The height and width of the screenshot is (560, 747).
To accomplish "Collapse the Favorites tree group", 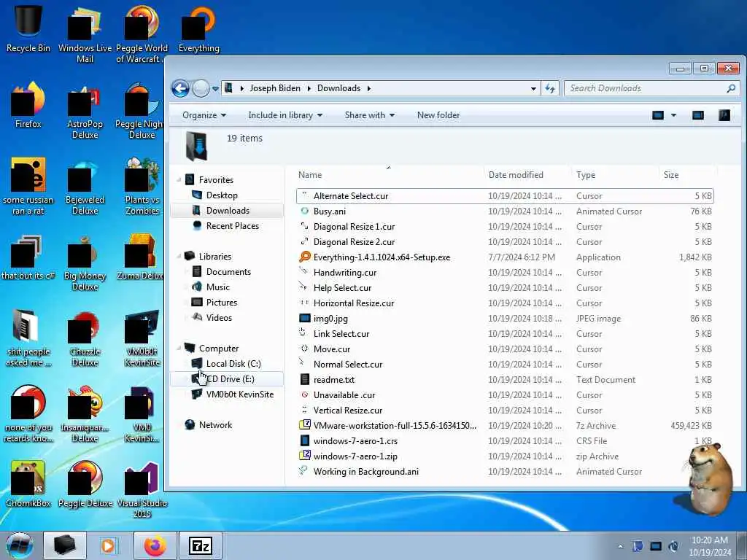I will (179, 179).
